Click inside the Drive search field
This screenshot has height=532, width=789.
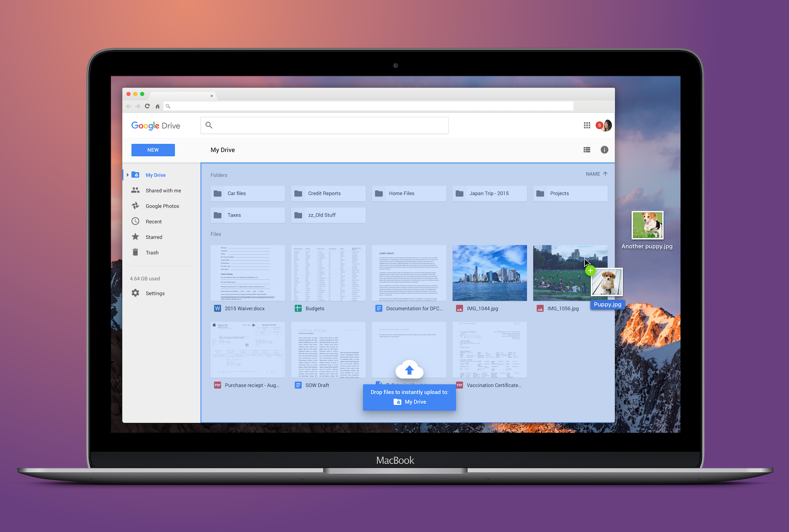[x=324, y=125]
